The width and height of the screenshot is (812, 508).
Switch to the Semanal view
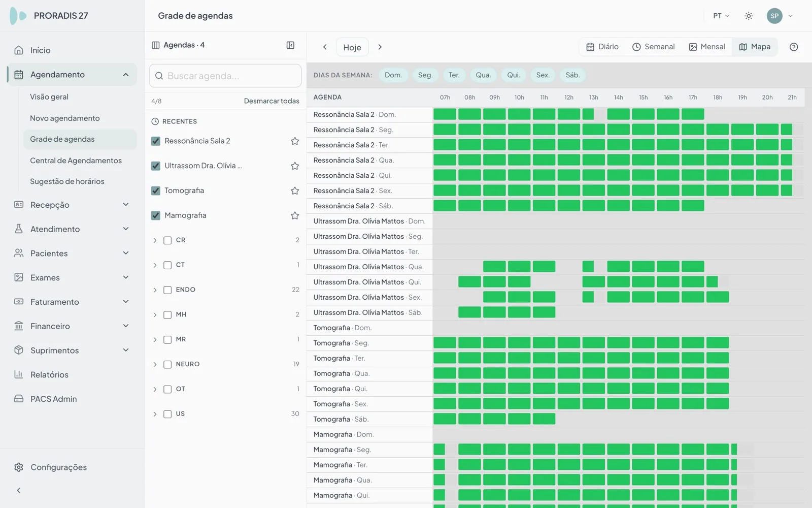pyautogui.click(x=653, y=47)
